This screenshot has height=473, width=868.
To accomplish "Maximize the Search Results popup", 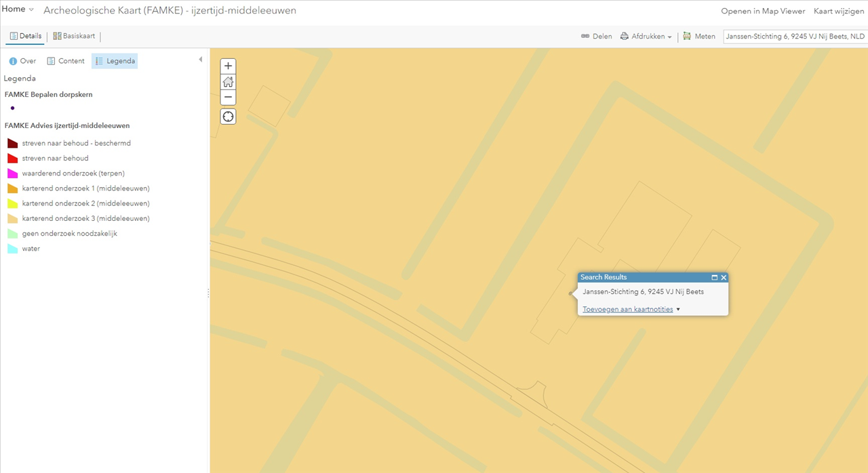I will (x=714, y=278).
